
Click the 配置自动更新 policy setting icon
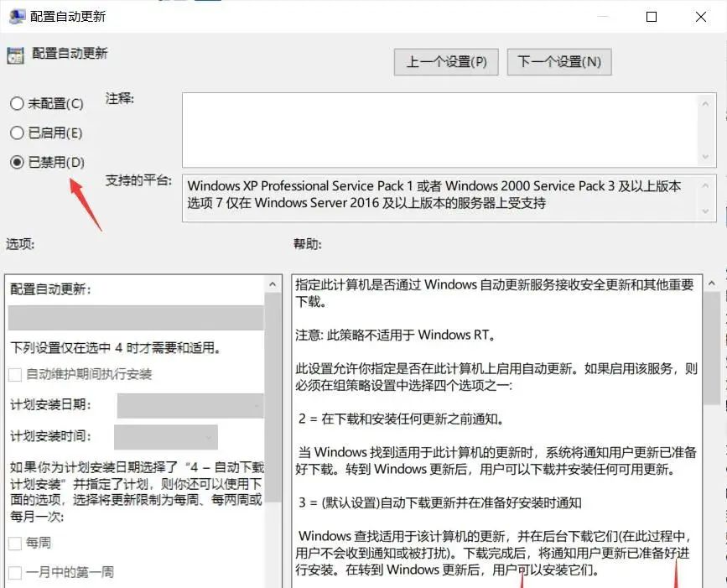[x=15, y=55]
